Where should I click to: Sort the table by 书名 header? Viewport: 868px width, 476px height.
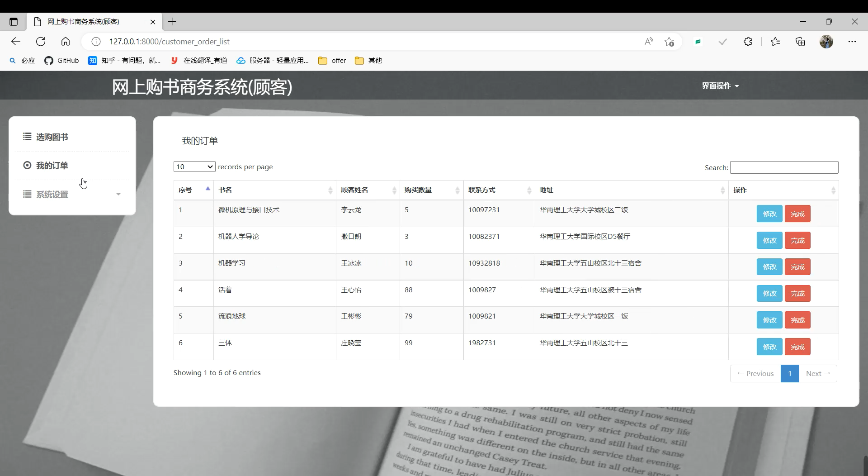[275, 190]
